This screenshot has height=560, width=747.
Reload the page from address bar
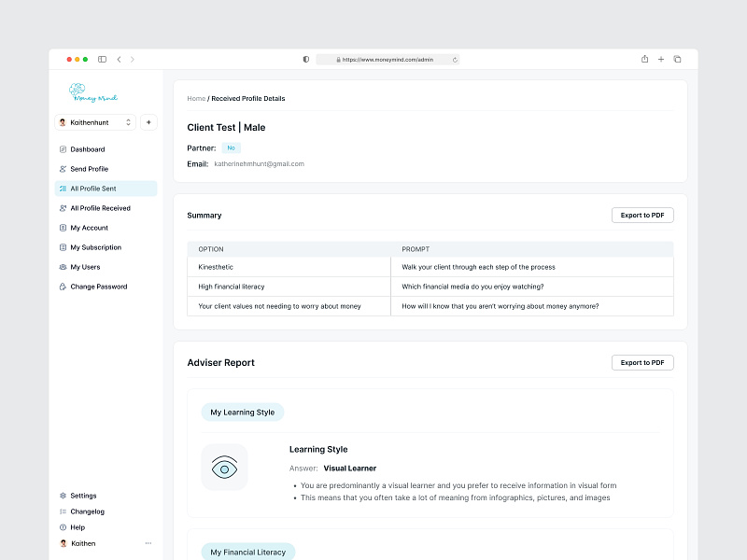click(455, 59)
